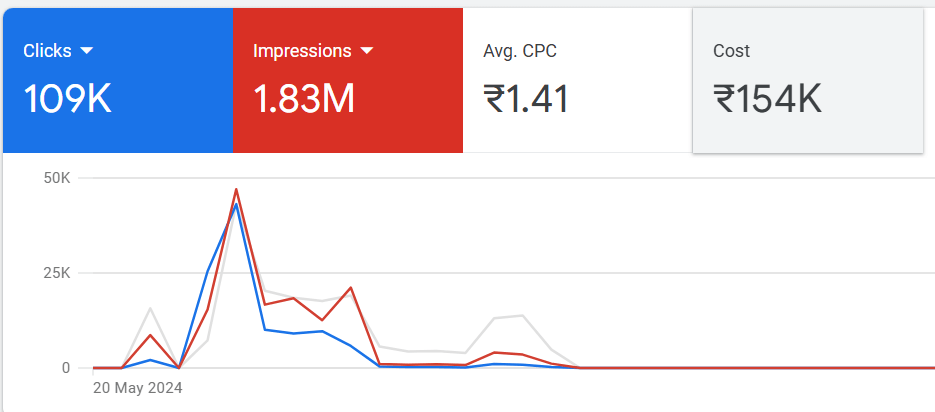Click the gray line's first small peak

pyautogui.click(x=150, y=309)
